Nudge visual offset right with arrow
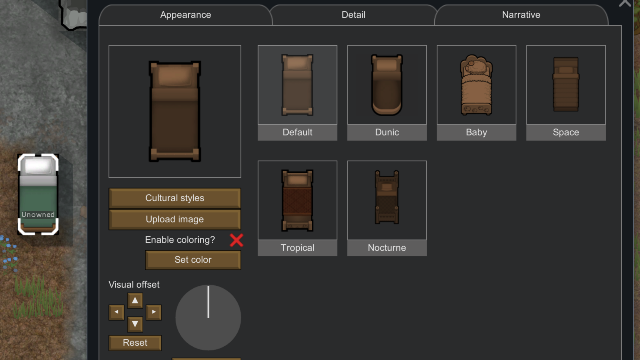The height and width of the screenshot is (360, 640). point(153,312)
